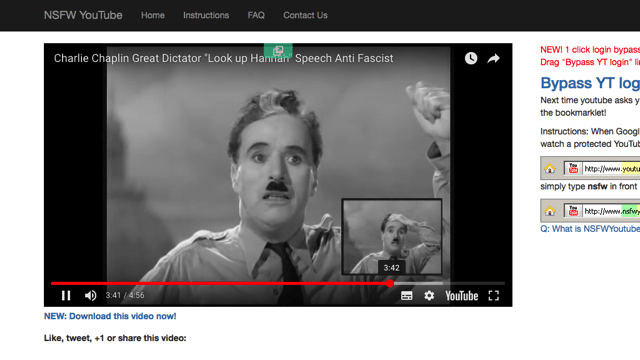
Task: Open the video settings gear
Action: (x=429, y=296)
